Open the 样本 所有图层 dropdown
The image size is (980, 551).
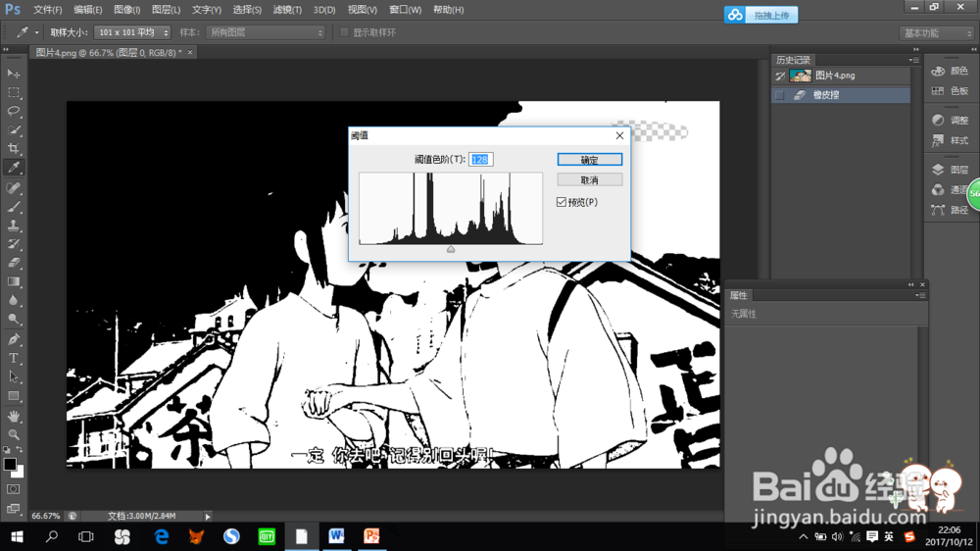266,32
